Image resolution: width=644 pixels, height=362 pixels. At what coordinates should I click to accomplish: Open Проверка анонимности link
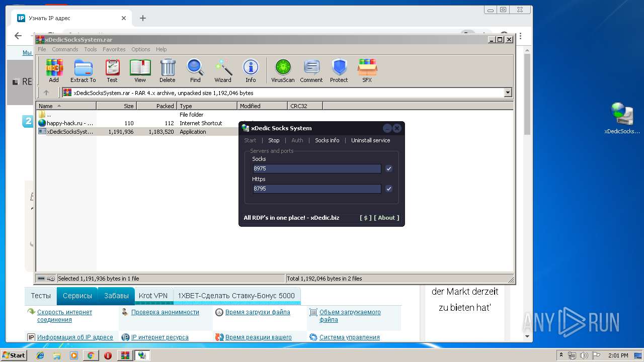[x=165, y=312]
